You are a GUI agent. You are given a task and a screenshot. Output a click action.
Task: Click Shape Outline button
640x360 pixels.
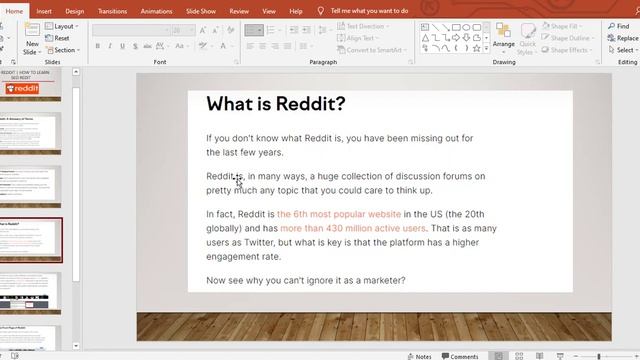pyautogui.click(x=568, y=38)
